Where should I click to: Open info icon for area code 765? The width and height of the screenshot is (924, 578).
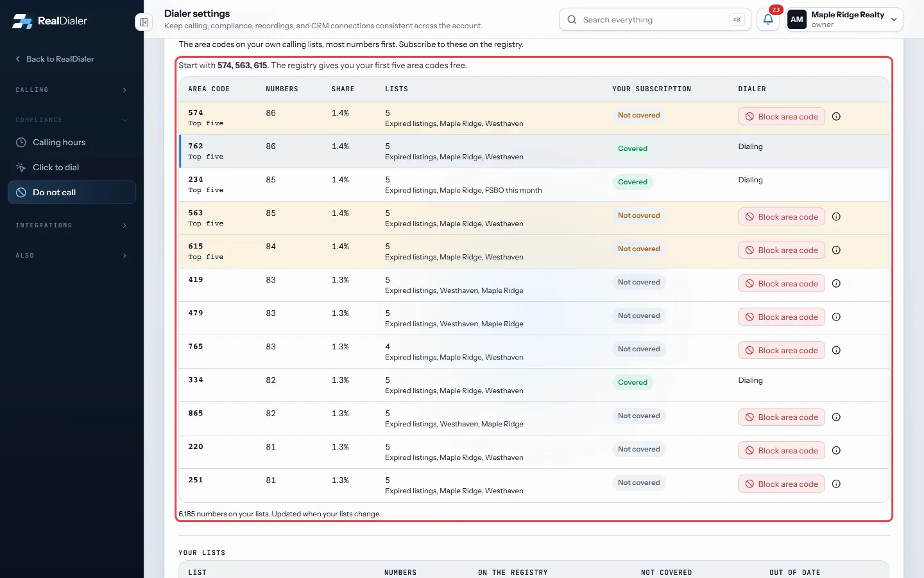pos(836,351)
